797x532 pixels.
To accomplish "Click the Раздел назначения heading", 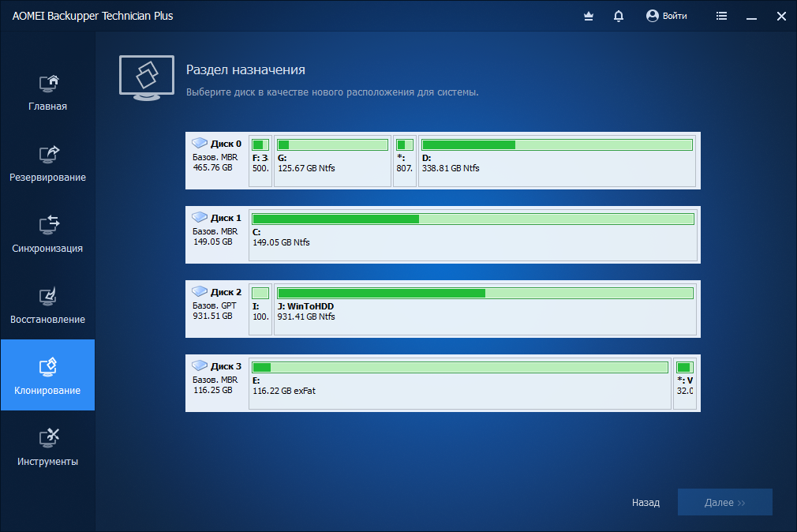I will point(245,69).
